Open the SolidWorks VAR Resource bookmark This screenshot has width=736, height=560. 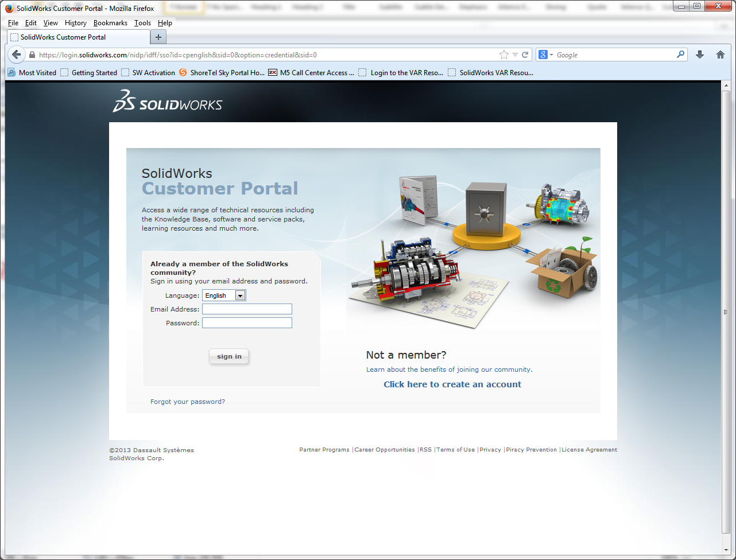[491, 73]
